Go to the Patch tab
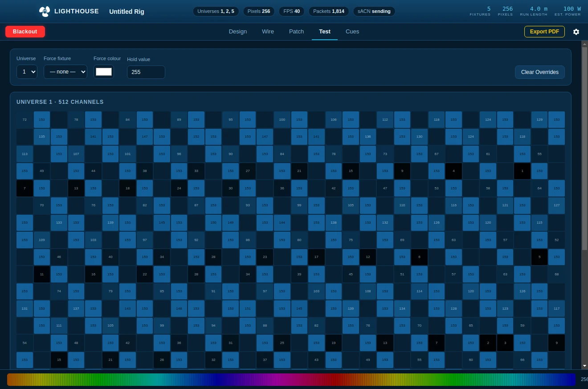 [296, 32]
